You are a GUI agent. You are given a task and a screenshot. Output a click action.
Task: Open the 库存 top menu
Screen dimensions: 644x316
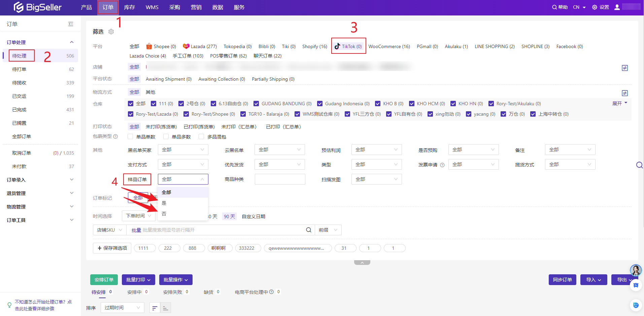click(129, 7)
